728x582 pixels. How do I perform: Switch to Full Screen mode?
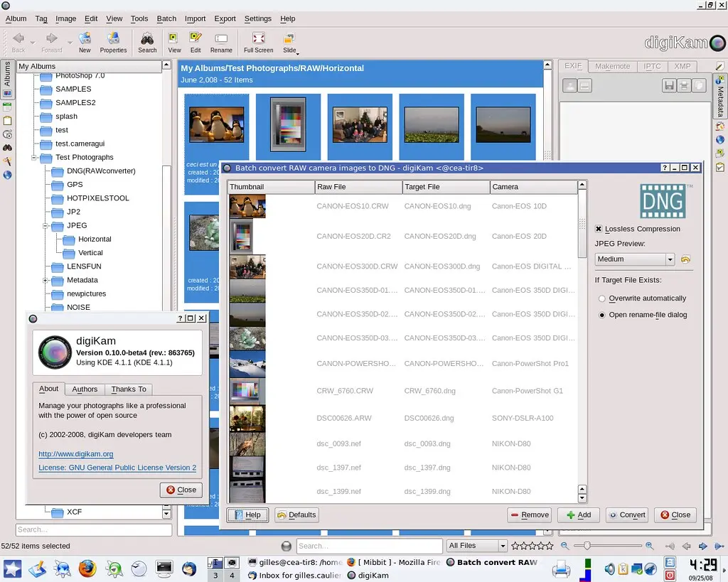tap(258, 41)
